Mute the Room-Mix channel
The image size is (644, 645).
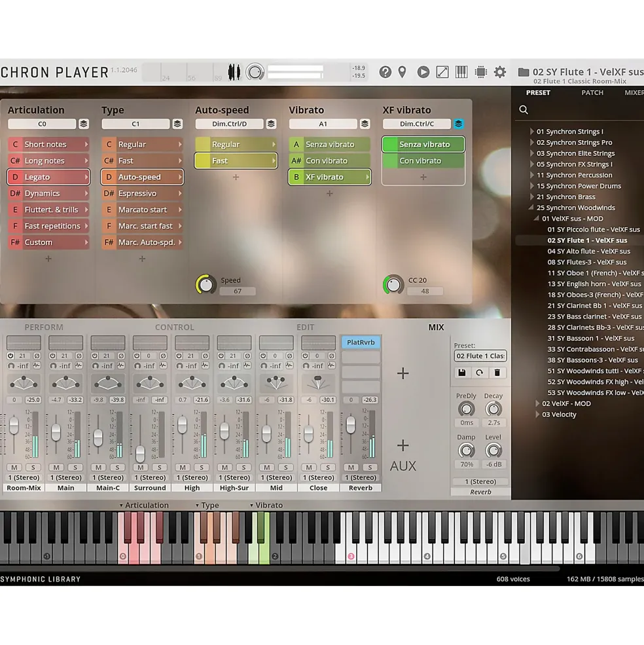[x=14, y=468]
